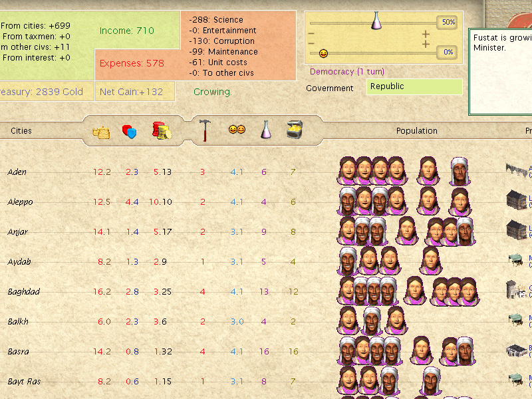Click the market stall icon in Aydab's row
Image resolution: width=532 pixels, height=399 pixels.
point(516,260)
